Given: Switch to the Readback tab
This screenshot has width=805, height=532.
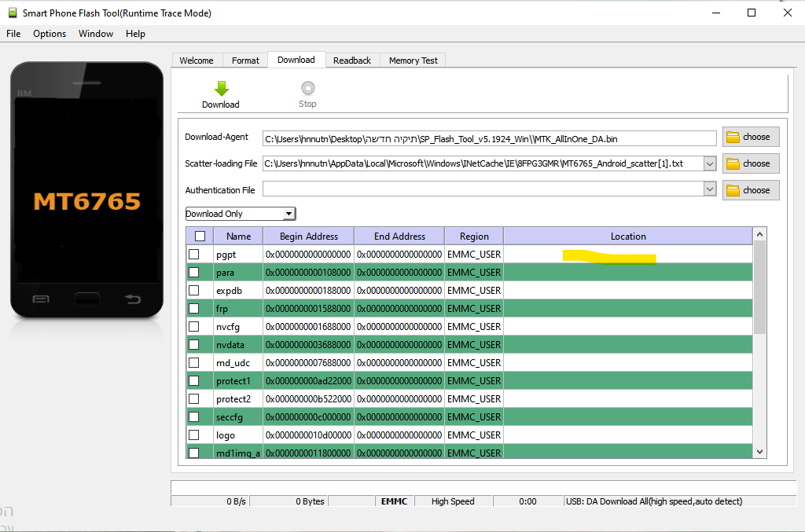Looking at the screenshot, I should tap(351, 61).
